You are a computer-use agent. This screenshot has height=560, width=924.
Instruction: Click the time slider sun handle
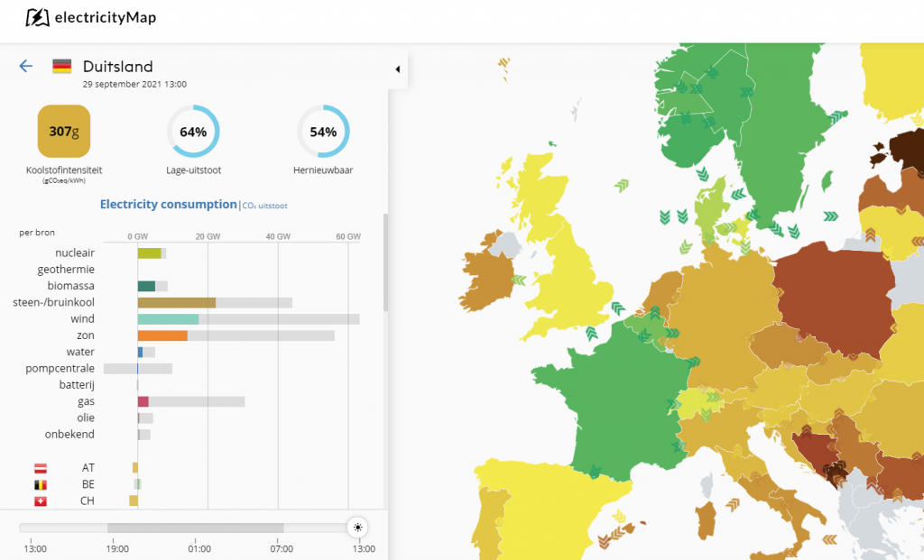tap(358, 528)
